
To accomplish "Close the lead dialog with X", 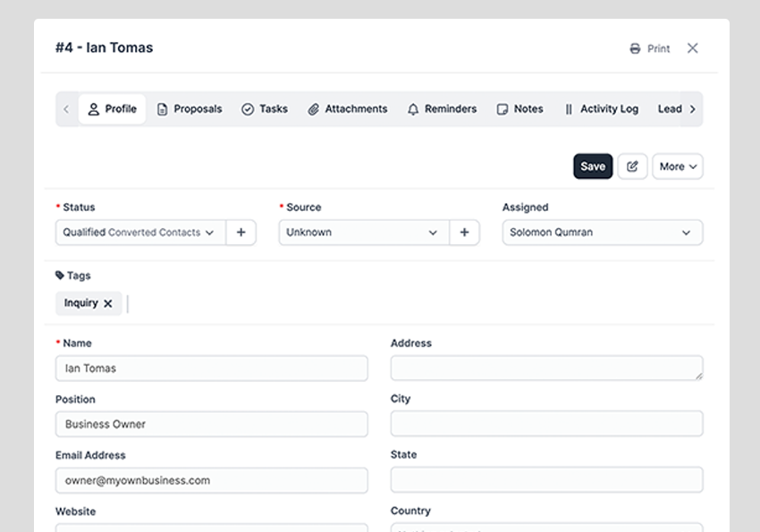I will pyautogui.click(x=692, y=48).
